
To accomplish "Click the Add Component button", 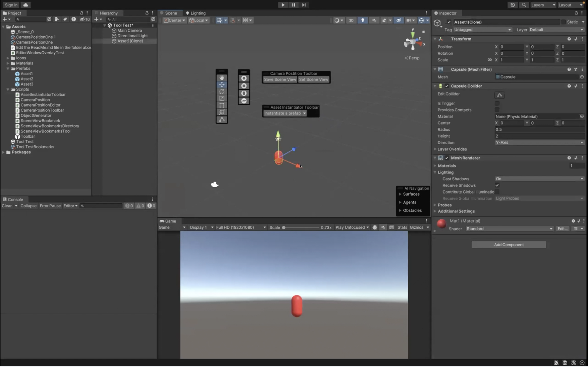I will [x=508, y=245].
